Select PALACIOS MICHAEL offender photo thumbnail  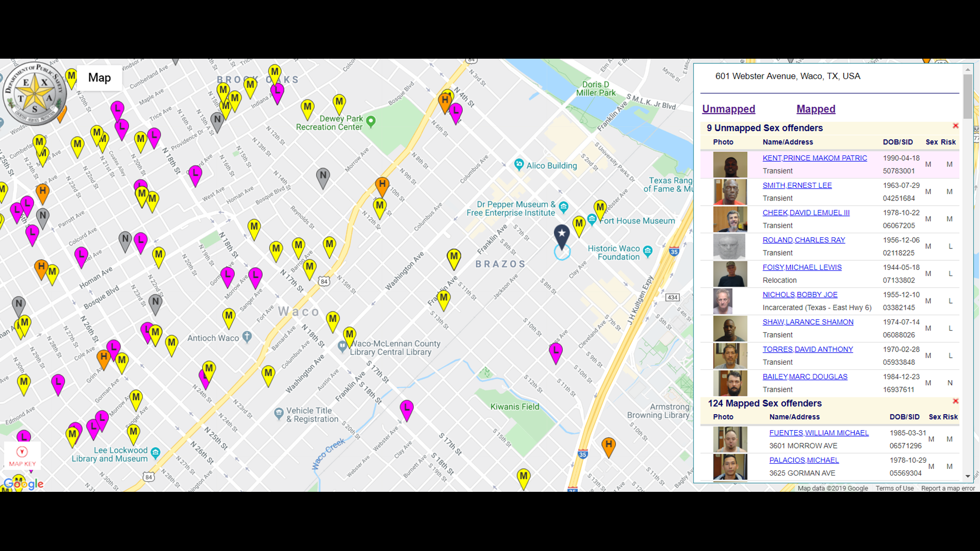click(x=730, y=466)
